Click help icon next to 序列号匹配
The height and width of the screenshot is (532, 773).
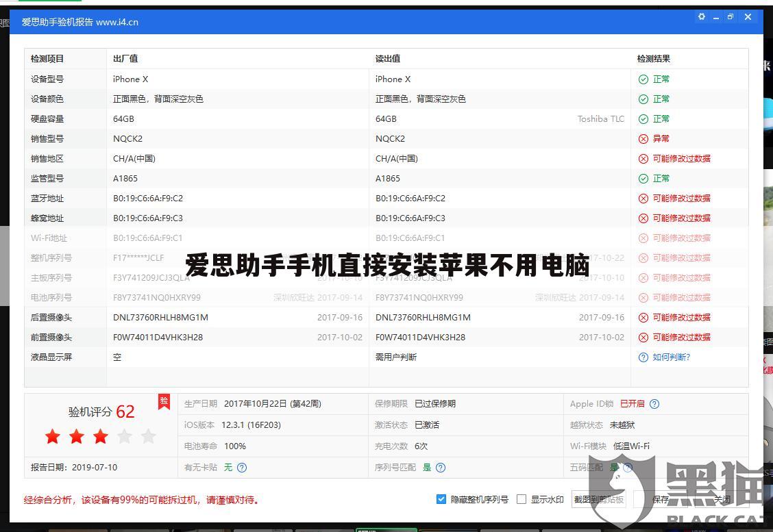coord(441,468)
